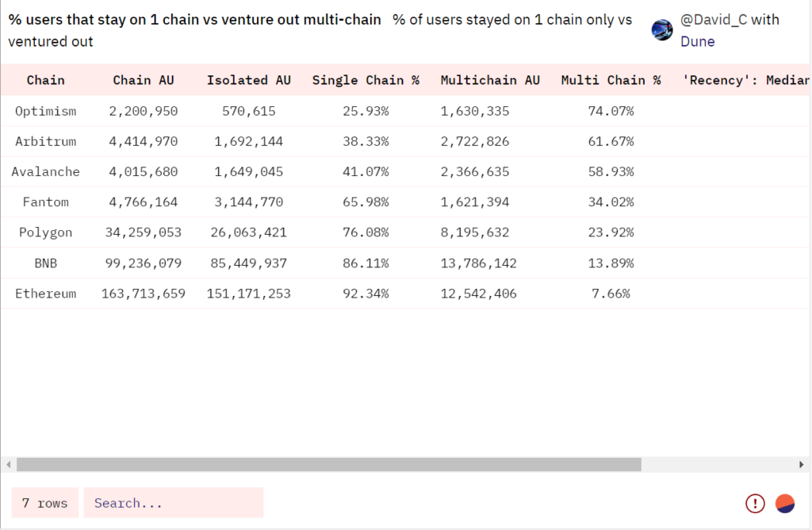Sort by Single Chain % header
The image size is (812, 530).
366,80
